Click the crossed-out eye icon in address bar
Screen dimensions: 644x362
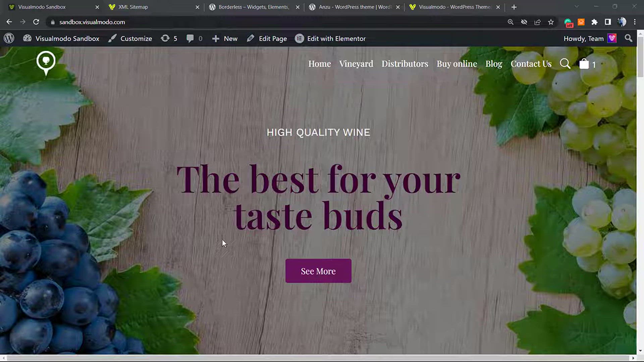524,22
